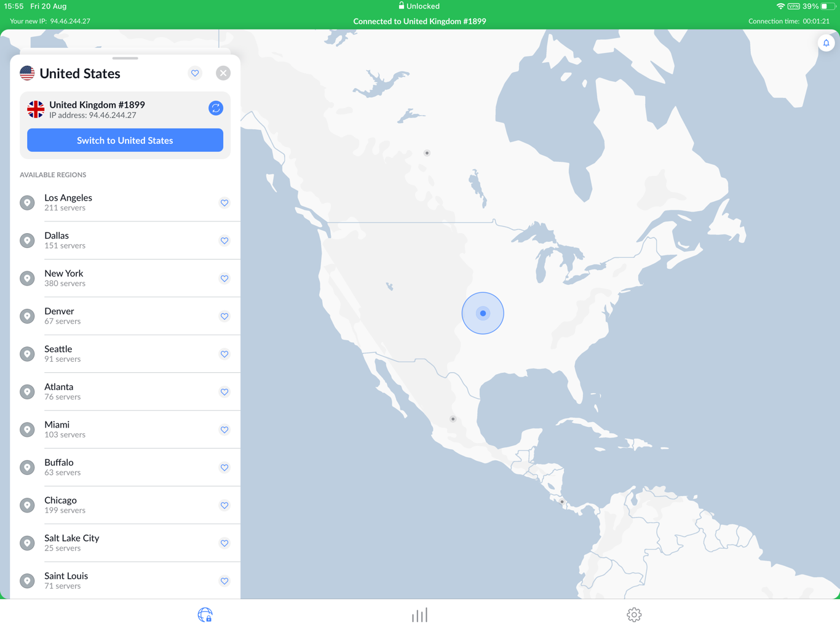Click the connected location marker on the map
This screenshot has width=840, height=630.
(483, 313)
